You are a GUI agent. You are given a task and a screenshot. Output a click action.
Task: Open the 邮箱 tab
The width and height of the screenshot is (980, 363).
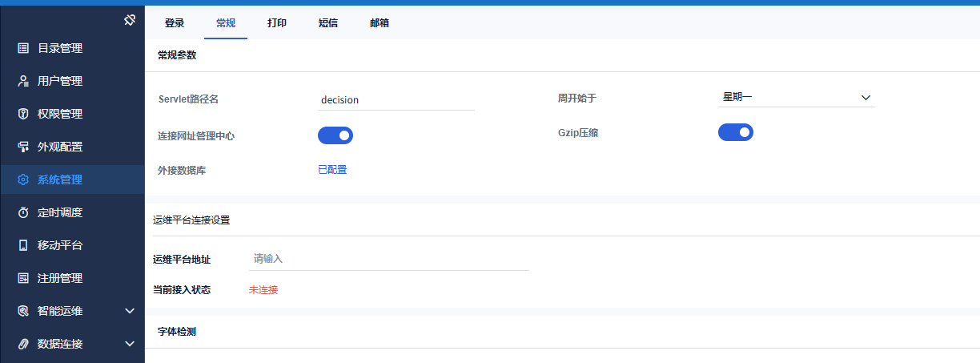tap(380, 23)
